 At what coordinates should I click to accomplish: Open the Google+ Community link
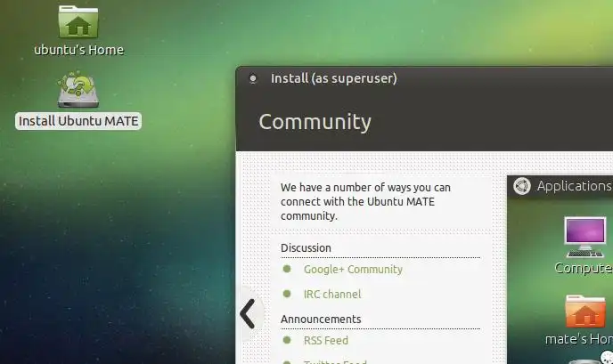353,270
